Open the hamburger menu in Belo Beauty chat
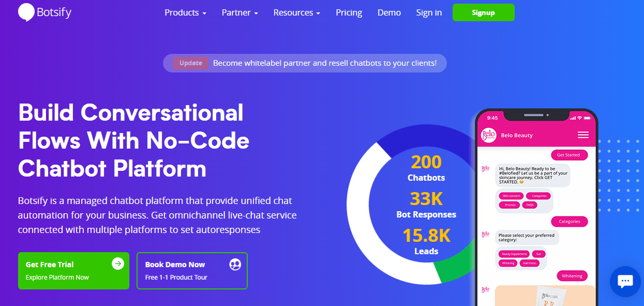644x306 pixels. point(583,135)
